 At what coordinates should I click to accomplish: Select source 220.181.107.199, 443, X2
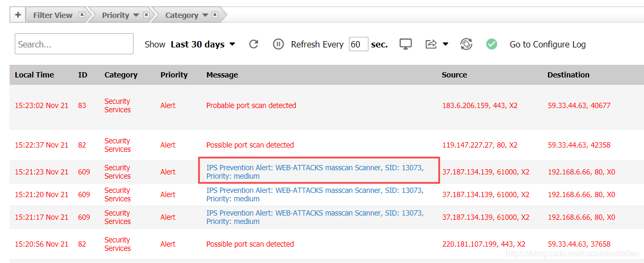pos(484,244)
